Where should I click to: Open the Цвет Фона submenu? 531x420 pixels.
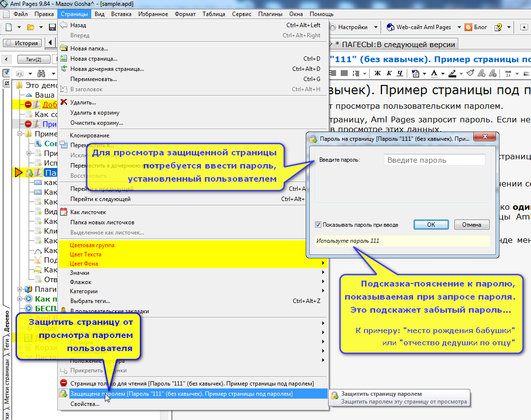(x=193, y=263)
